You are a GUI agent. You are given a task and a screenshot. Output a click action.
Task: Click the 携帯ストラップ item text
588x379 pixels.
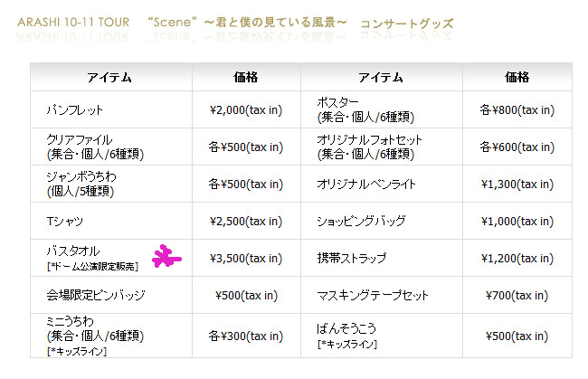351,259
